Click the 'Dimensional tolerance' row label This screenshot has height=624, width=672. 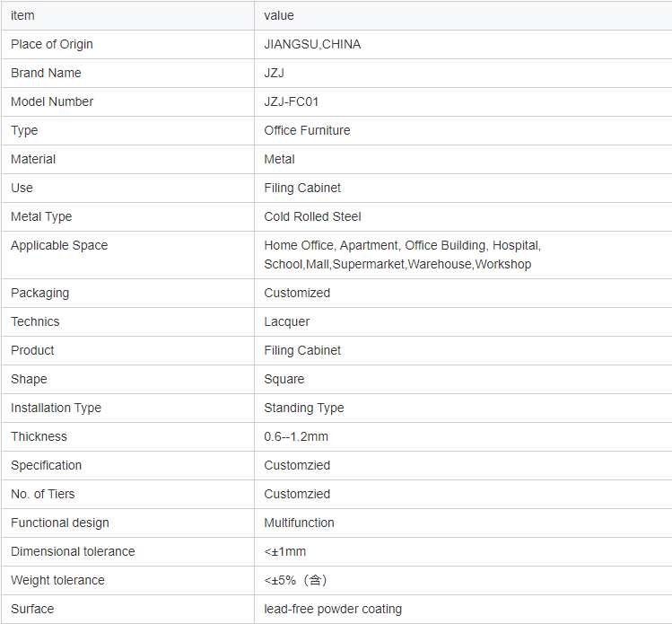73,551
